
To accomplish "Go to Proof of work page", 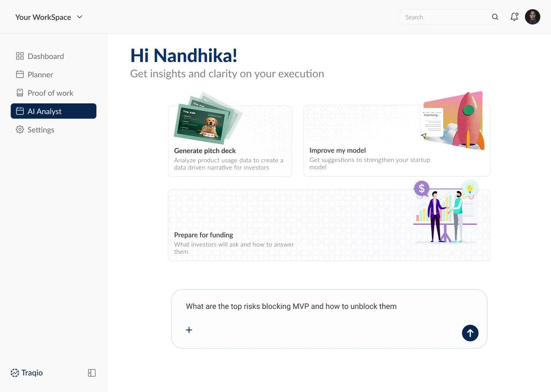I will (x=50, y=93).
